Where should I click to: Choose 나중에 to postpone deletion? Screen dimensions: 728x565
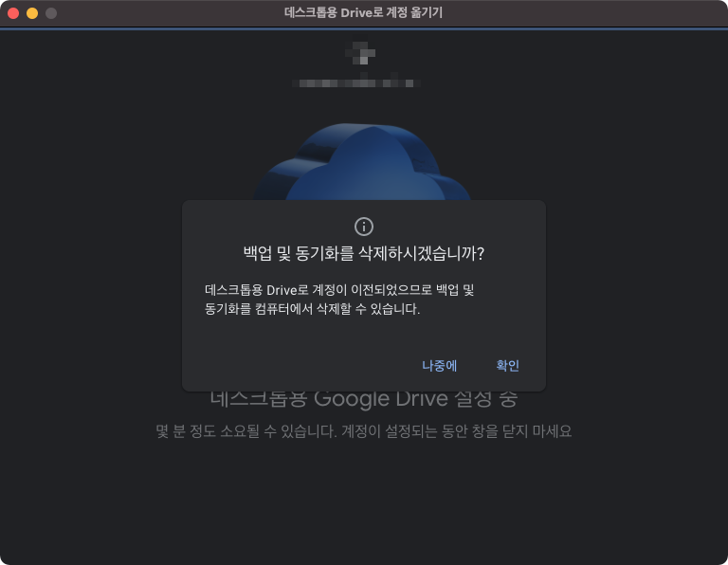click(x=439, y=365)
